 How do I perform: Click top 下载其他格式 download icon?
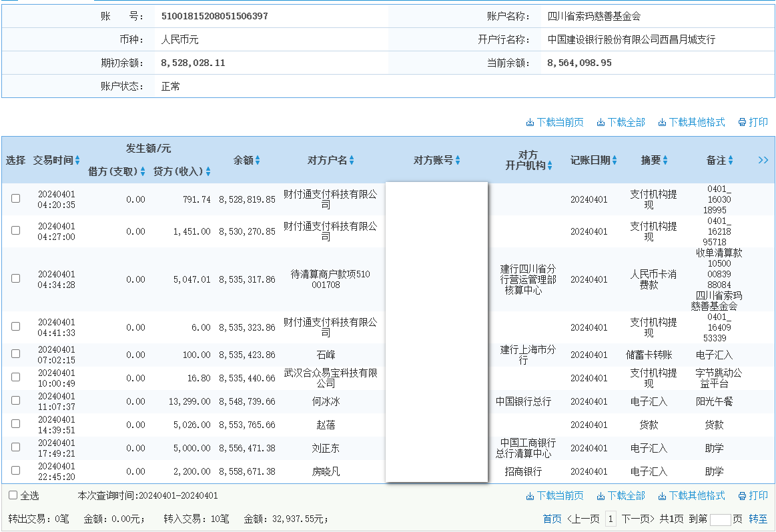coord(662,123)
